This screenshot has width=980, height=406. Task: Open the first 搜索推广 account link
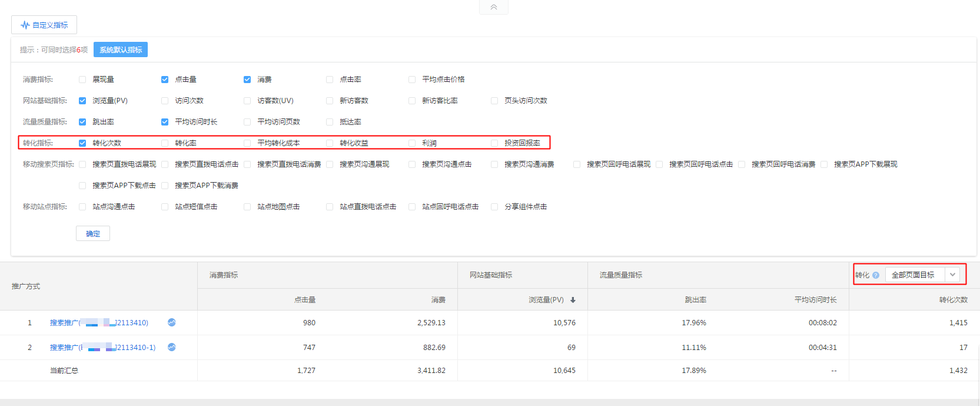tap(99, 322)
